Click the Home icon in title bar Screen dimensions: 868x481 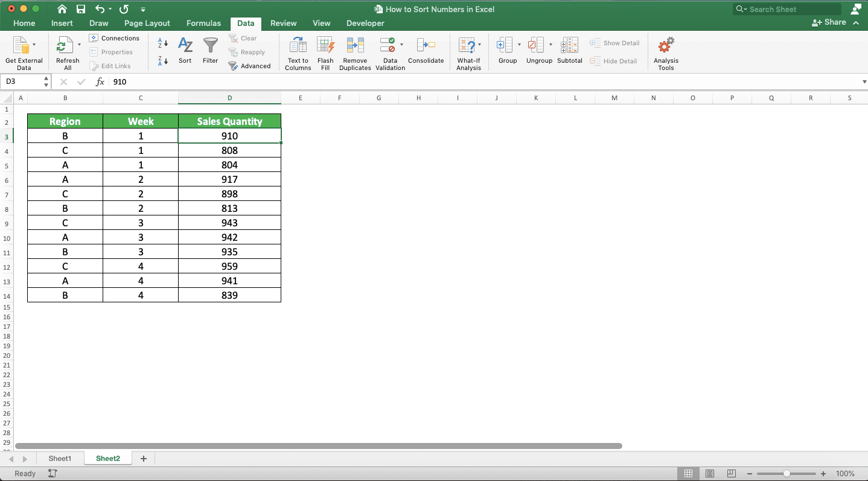coord(62,9)
